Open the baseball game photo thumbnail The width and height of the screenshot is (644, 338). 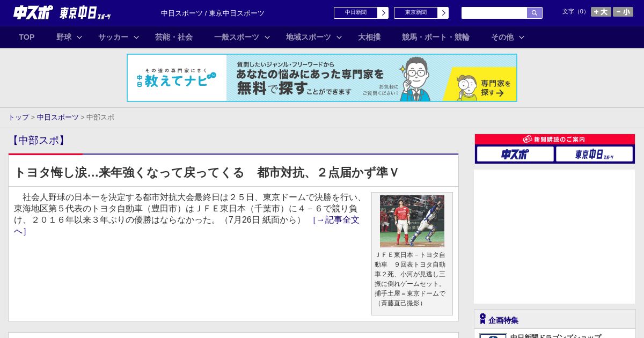(x=412, y=221)
